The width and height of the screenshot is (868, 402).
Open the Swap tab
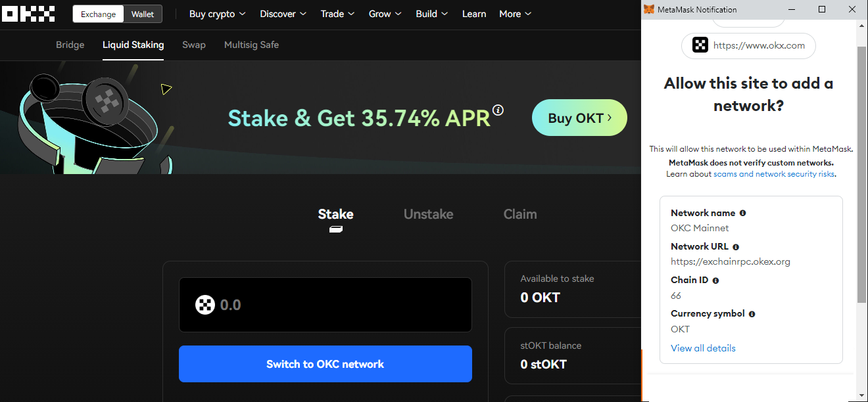pyautogui.click(x=194, y=45)
